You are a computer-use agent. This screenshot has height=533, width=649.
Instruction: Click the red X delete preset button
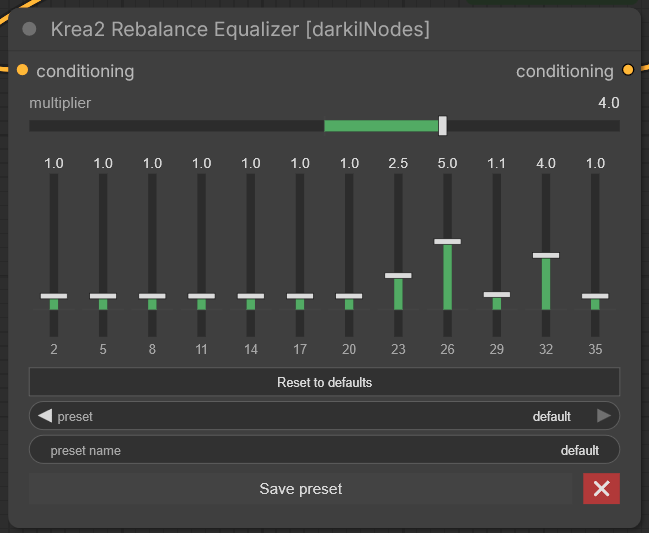601,488
